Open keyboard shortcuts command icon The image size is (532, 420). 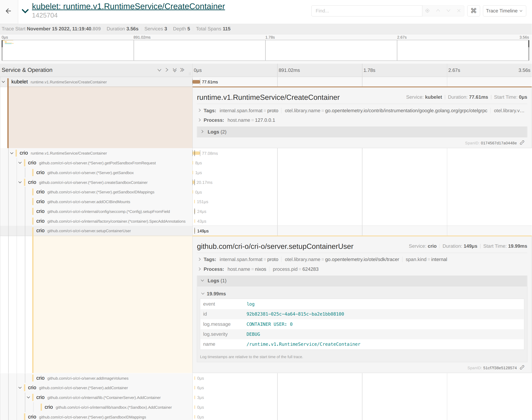click(x=473, y=11)
